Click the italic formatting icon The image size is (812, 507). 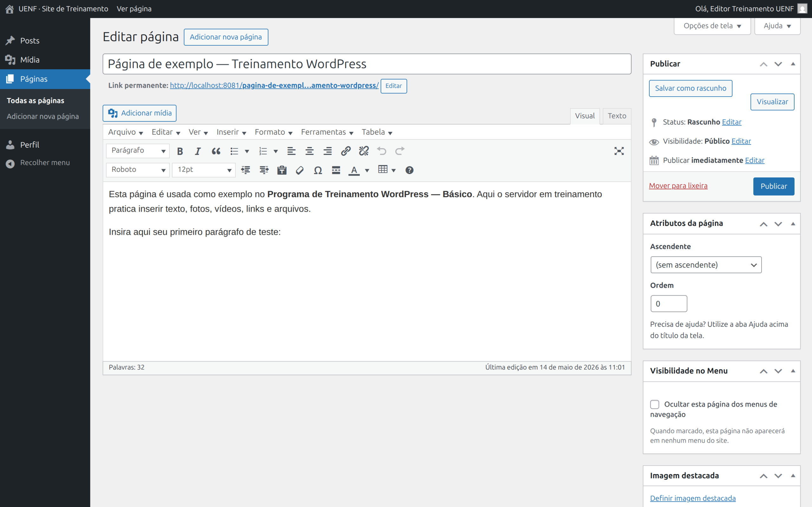[x=198, y=151]
